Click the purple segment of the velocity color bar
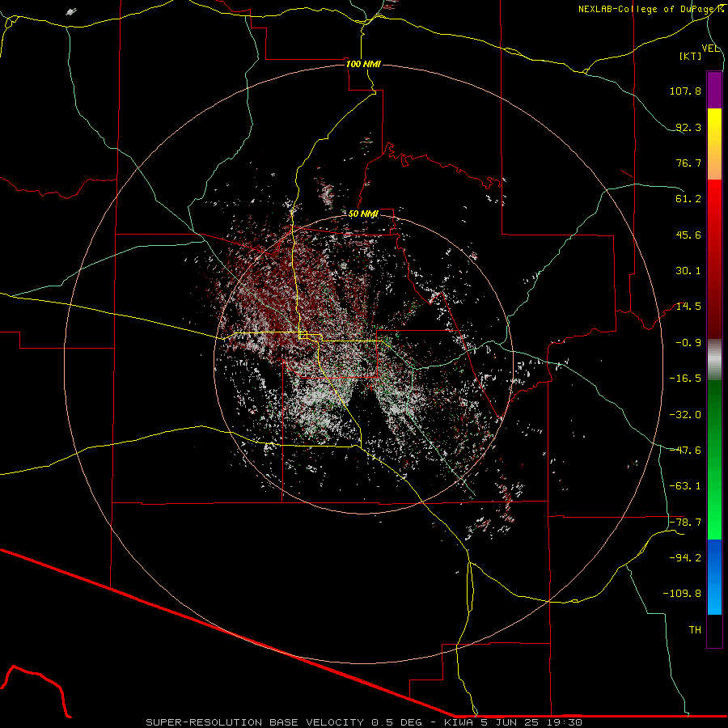This screenshot has height=728, width=728. (x=714, y=90)
